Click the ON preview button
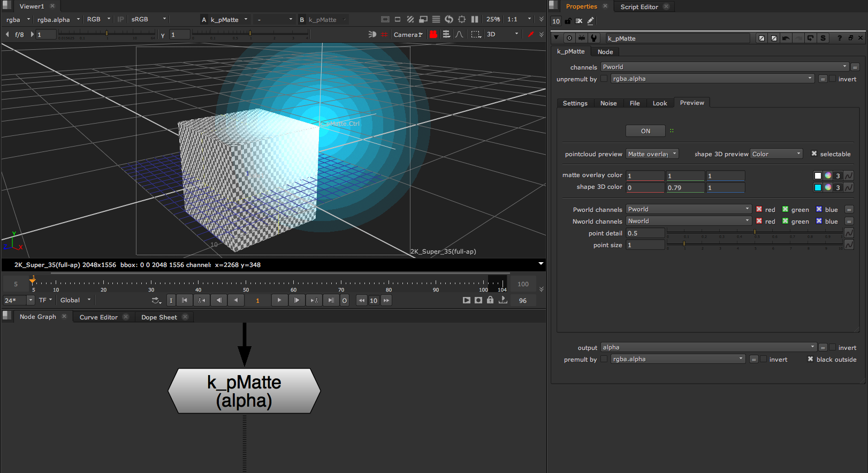The width and height of the screenshot is (868, 473). pos(645,131)
